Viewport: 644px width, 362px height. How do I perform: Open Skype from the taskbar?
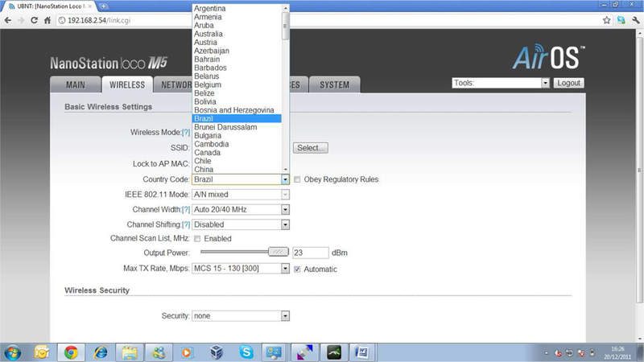pyautogui.click(x=246, y=352)
